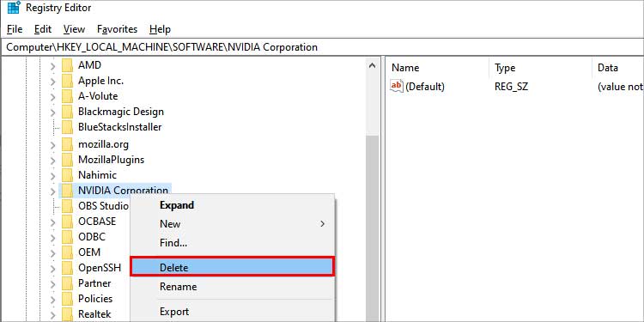Click the (Default) string value icon
Viewport: 644px width, 322px height.
point(397,86)
